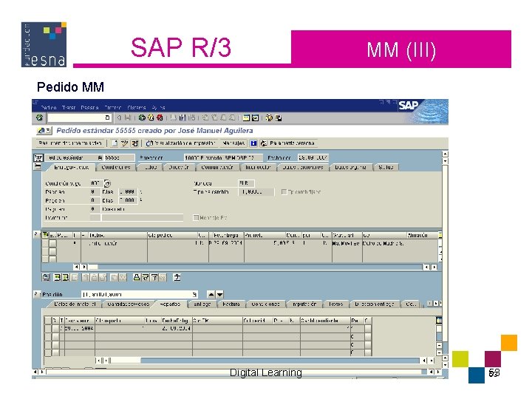Open the Pedido menu
Screen dimensions: 532x399
pyautogui.click(x=49, y=108)
